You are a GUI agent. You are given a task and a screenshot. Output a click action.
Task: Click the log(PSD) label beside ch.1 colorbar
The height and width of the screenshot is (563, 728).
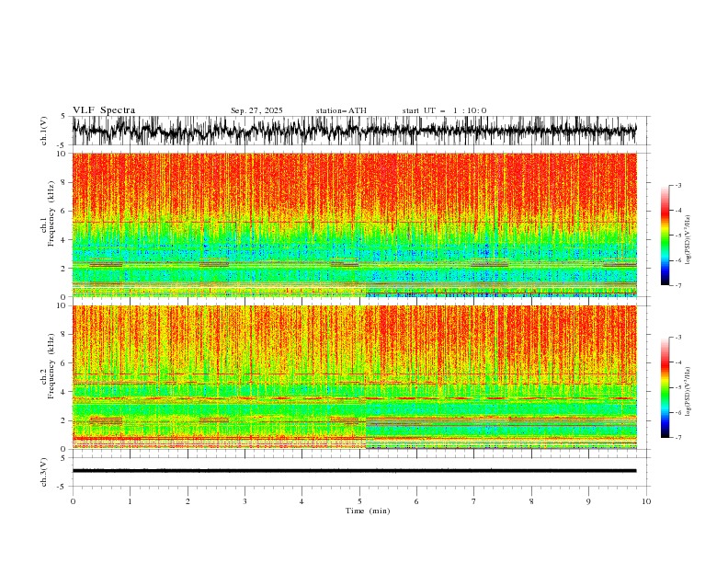tap(688, 240)
